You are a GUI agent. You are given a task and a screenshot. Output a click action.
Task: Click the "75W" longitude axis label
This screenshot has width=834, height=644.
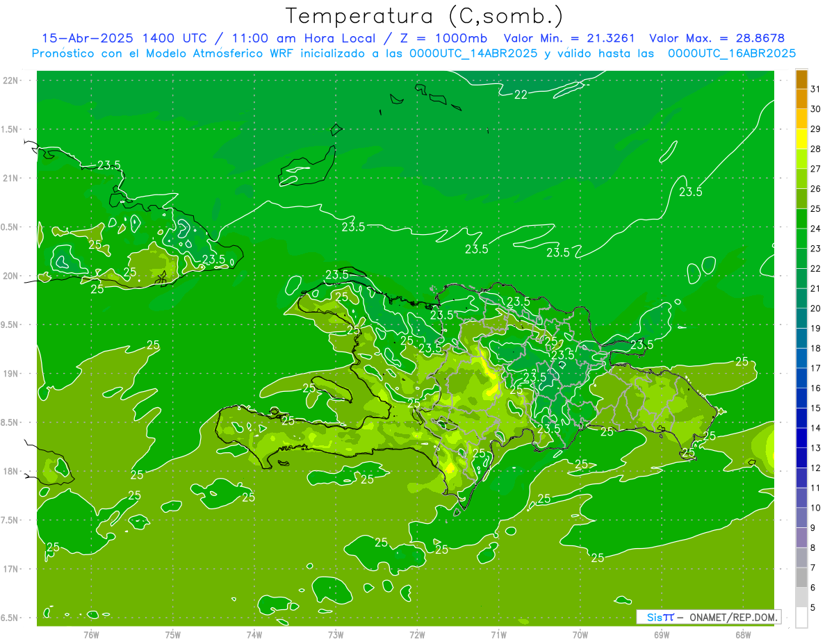[x=172, y=634]
